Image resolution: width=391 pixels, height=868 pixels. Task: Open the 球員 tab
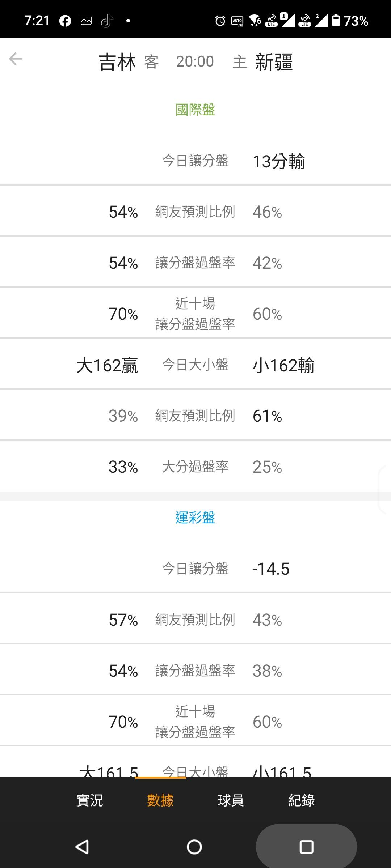pyautogui.click(x=231, y=800)
